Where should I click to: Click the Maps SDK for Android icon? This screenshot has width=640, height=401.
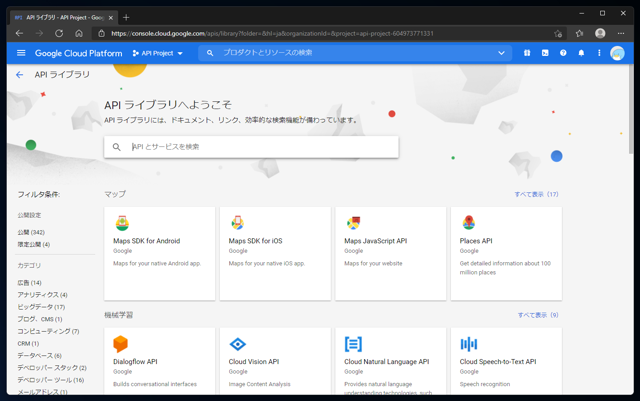click(x=122, y=223)
